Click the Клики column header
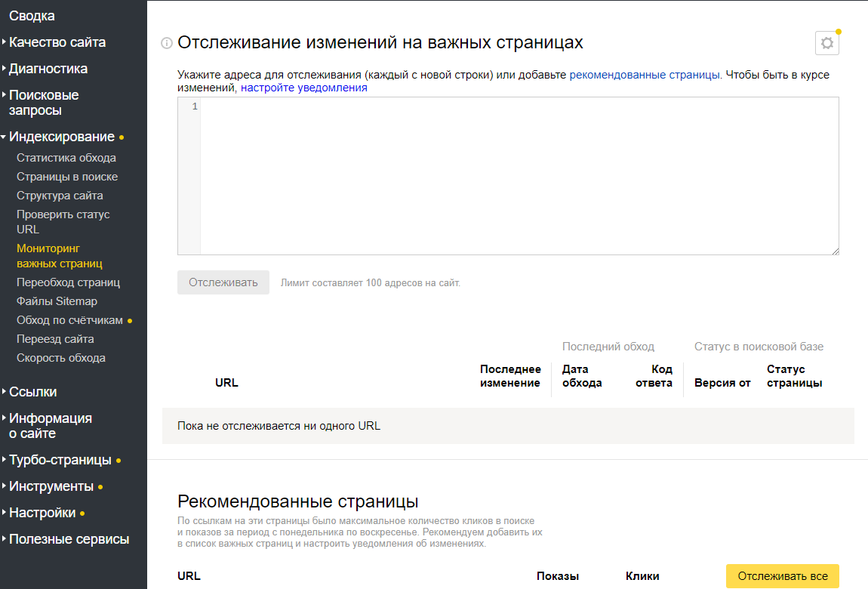The width and height of the screenshot is (868, 589). [642, 576]
